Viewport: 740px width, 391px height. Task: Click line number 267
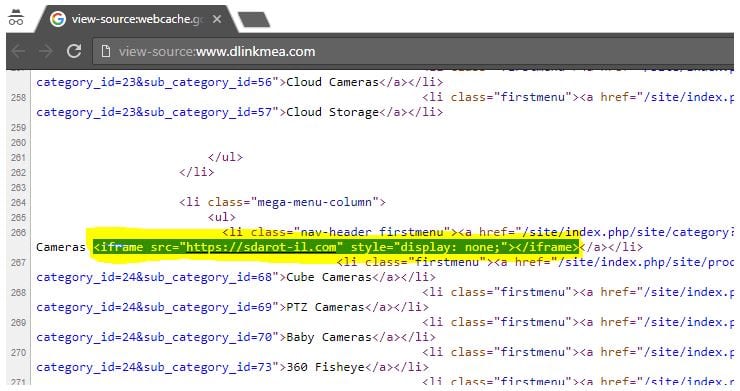click(x=18, y=263)
